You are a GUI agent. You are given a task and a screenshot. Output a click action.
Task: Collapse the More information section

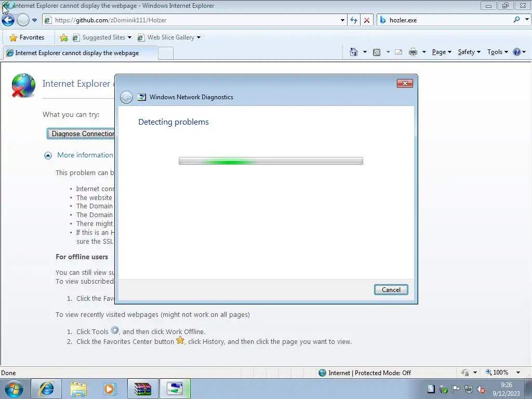pos(48,155)
